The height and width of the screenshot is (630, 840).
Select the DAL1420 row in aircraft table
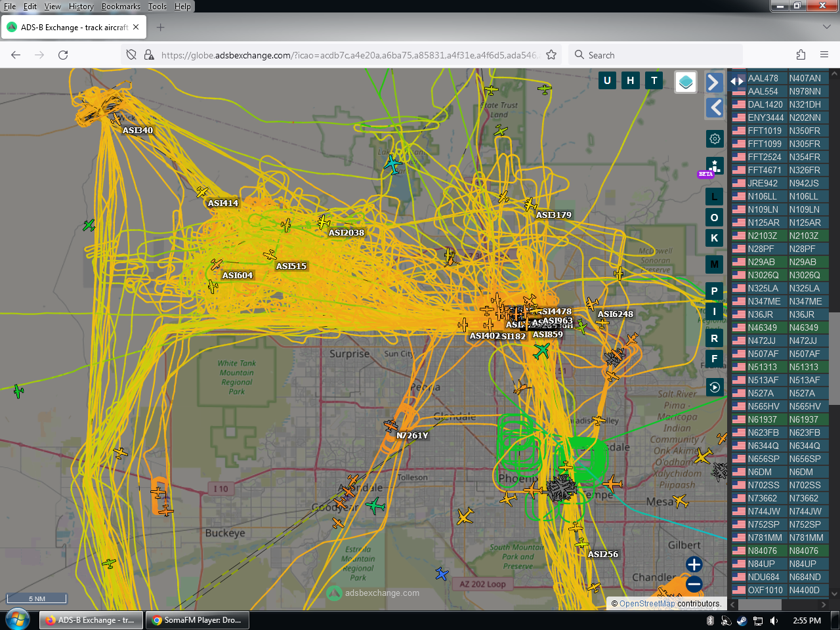coord(780,104)
